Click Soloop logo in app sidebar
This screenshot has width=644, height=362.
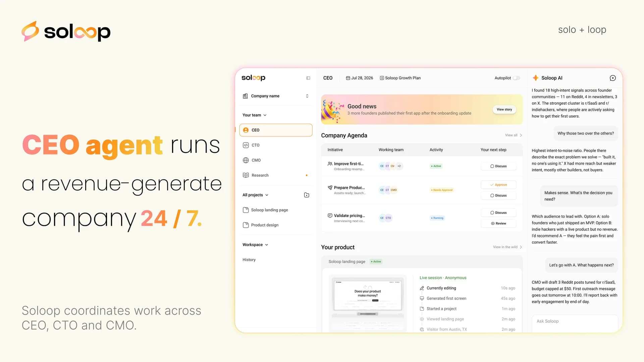(253, 78)
